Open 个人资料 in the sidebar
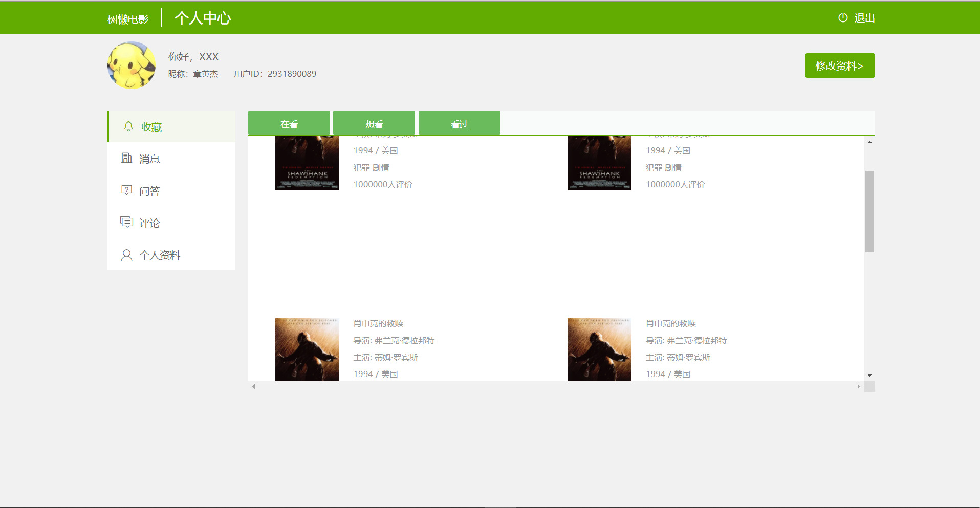The width and height of the screenshot is (980, 508). [171, 255]
